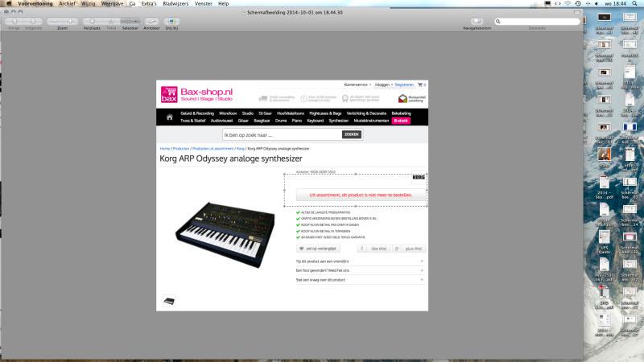Open the Wi-Fi status menu

(x=568, y=3)
